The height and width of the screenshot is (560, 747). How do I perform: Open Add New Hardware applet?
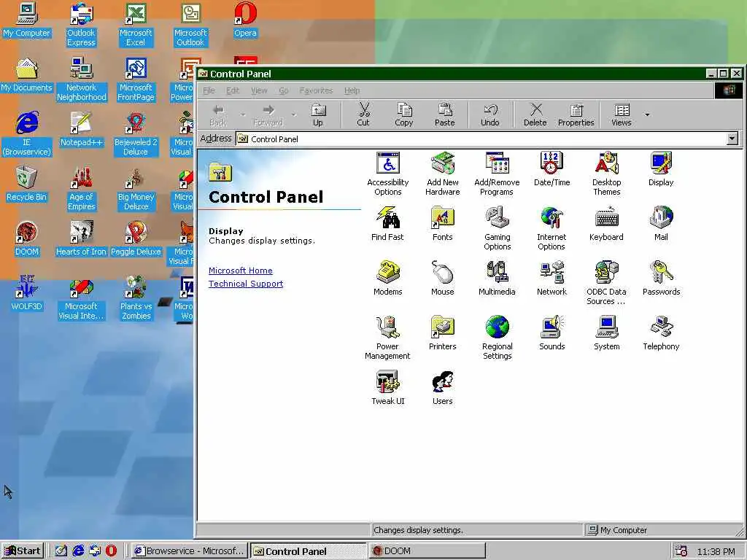[443, 174]
